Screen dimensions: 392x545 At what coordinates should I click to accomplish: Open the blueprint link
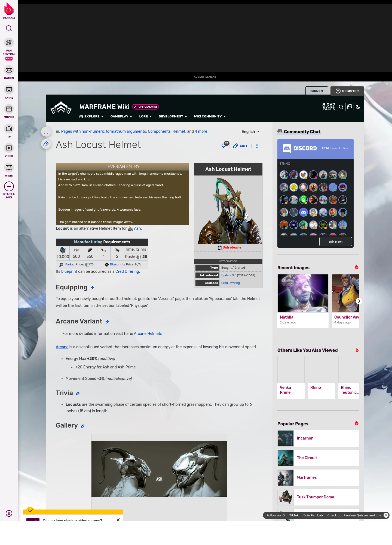(69, 271)
